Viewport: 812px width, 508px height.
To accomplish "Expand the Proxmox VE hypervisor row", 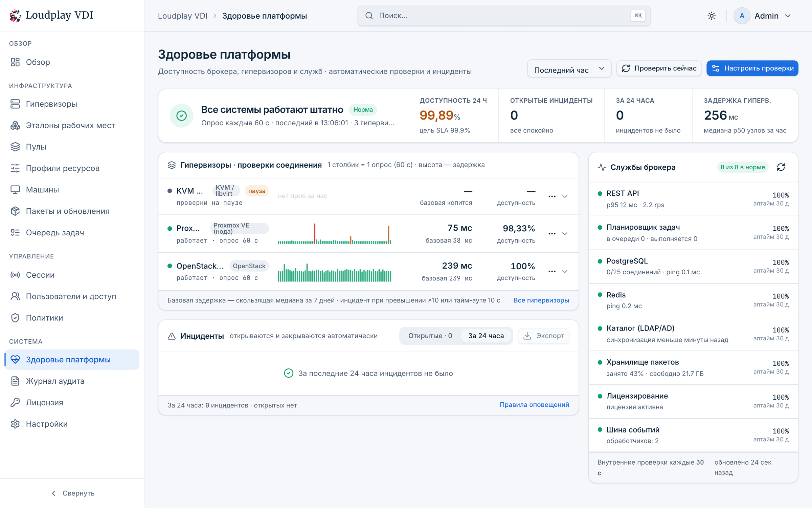I will click(x=565, y=234).
